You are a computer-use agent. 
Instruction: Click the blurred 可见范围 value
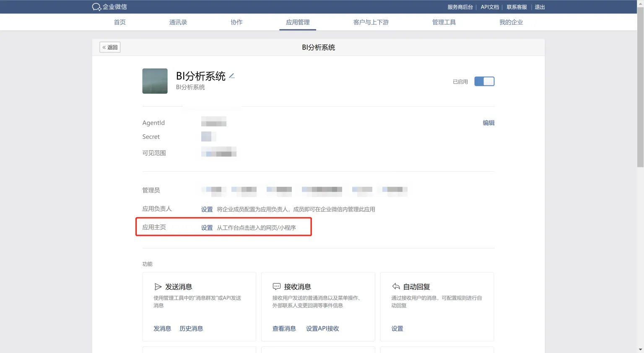(x=219, y=152)
